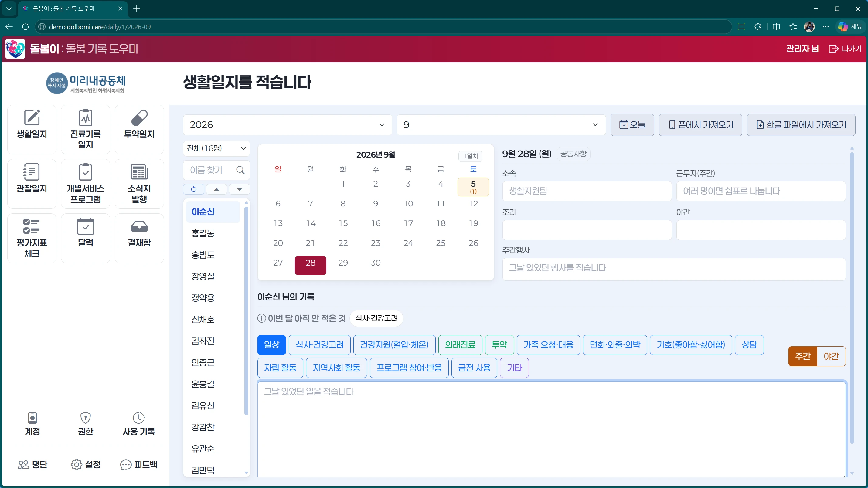
Task: Click 한글 파일에서 가져오기 button
Action: [x=801, y=125]
